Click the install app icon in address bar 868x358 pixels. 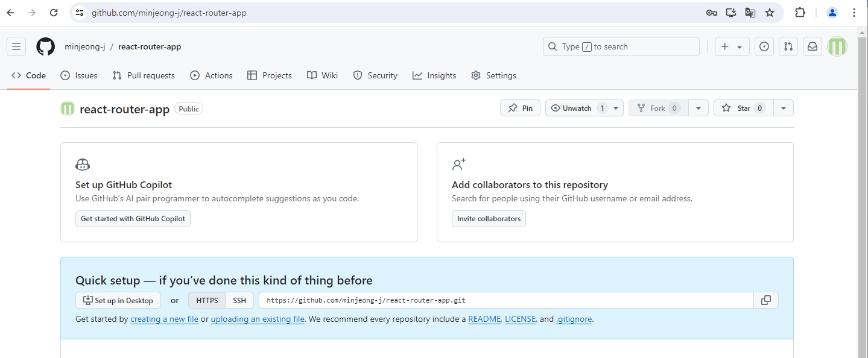731,13
